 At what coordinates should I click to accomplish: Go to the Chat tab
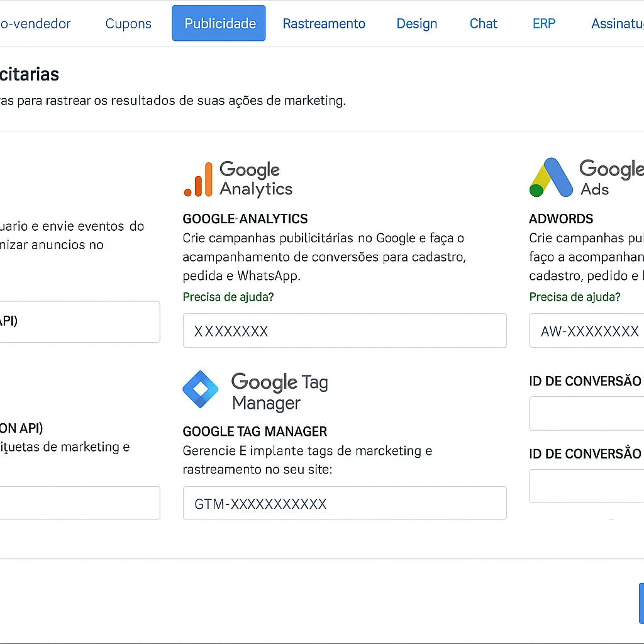(483, 23)
